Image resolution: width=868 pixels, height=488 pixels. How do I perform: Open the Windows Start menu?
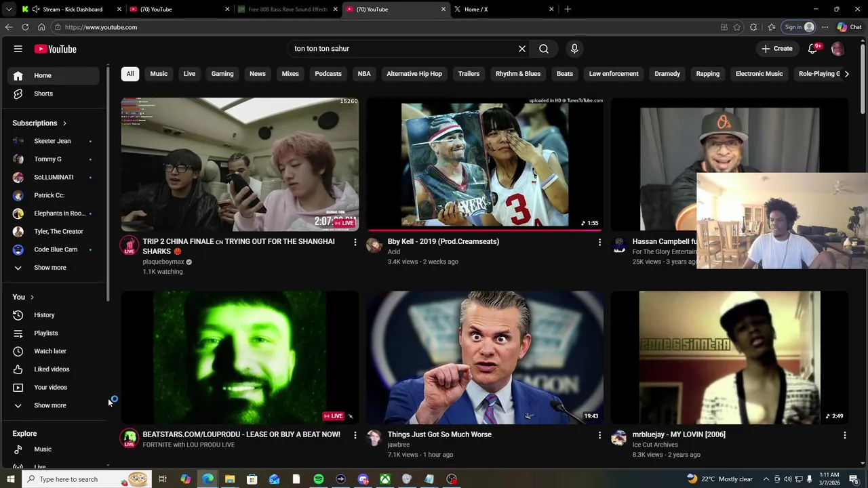coord(10,479)
